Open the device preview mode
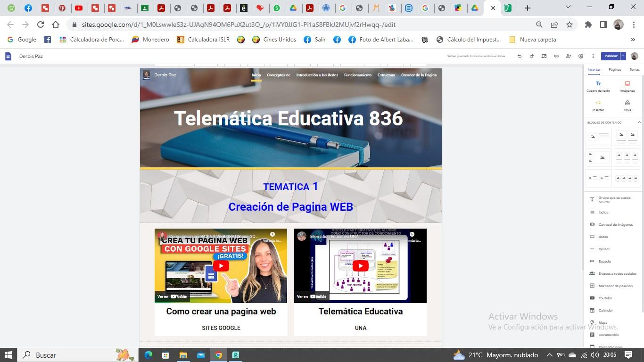The image size is (644, 362). 544,56
